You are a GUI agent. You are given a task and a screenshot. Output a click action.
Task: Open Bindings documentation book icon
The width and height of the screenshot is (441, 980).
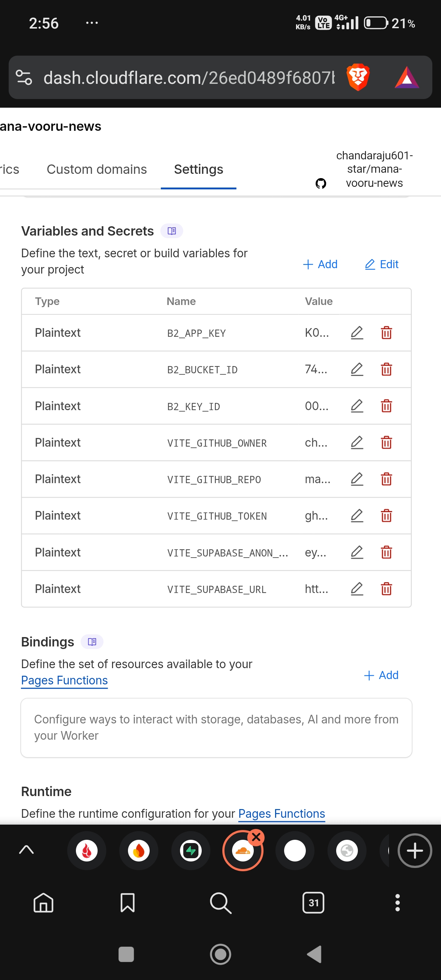click(92, 642)
